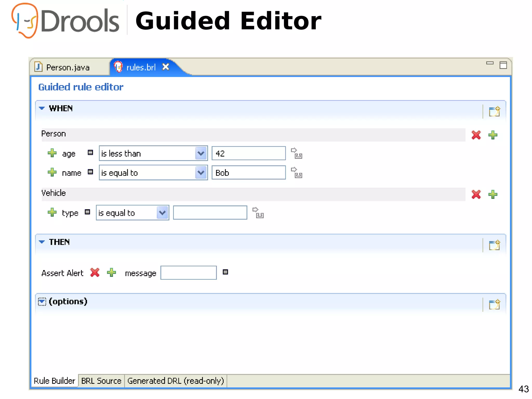The image size is (532, 399).
Task: Click the small square remove icon beside type
Action: pyautogui.click(x=88, y=212)
